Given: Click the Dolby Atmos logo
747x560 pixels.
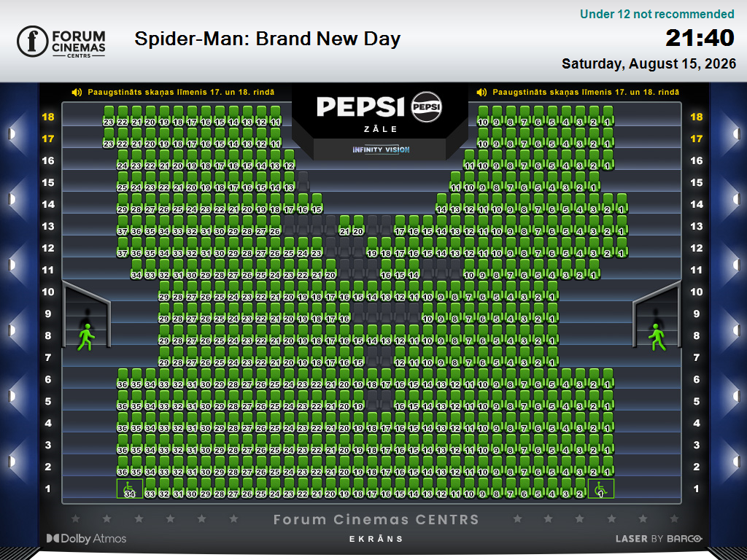Looking at the screenshot, I should [86, 539].
